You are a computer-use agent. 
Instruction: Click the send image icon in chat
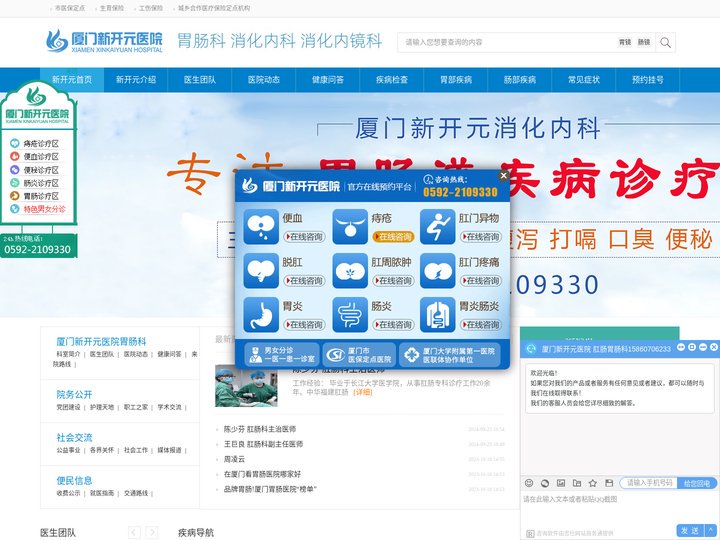[561, 483]
